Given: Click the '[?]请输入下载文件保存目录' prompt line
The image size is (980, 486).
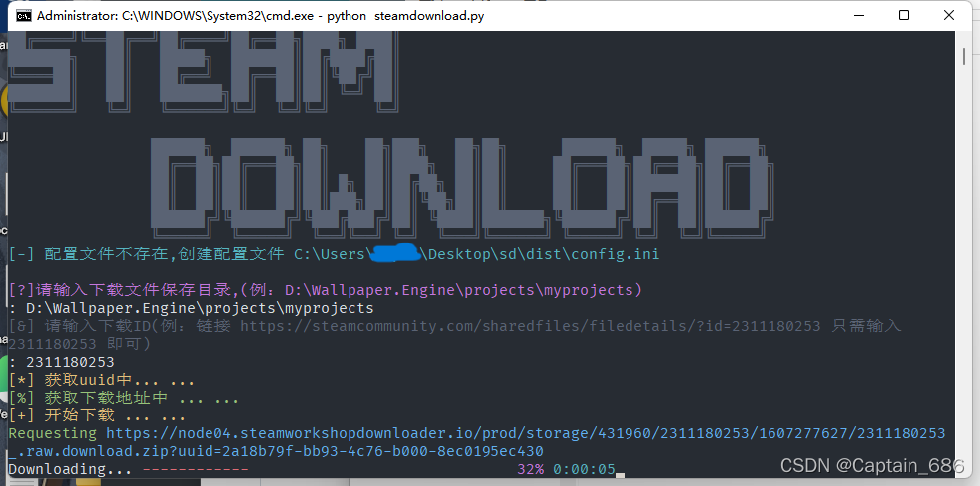Looking at the screenshot, I should tap(326, 290).
